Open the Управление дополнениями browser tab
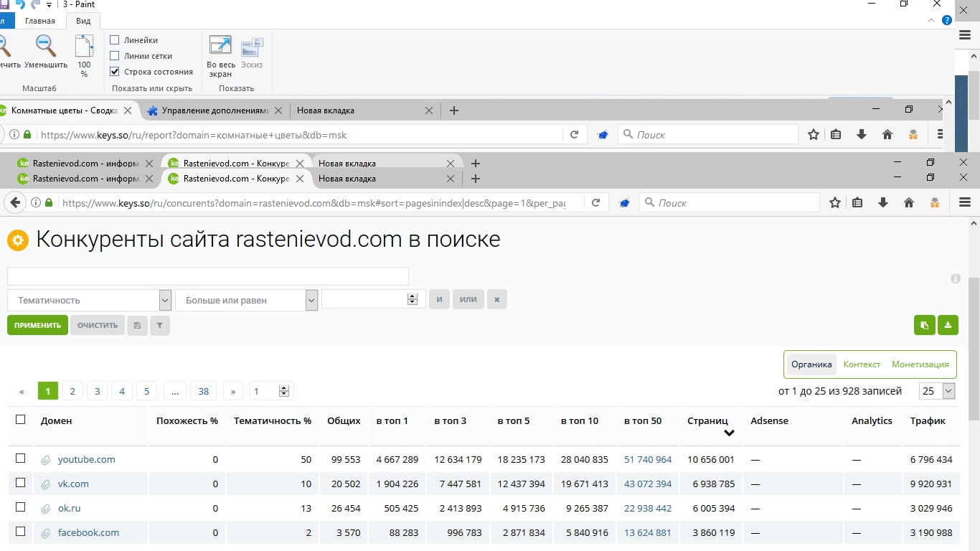Screen dimensions: 980x551 pyautogui.click(x=215, y=110)
